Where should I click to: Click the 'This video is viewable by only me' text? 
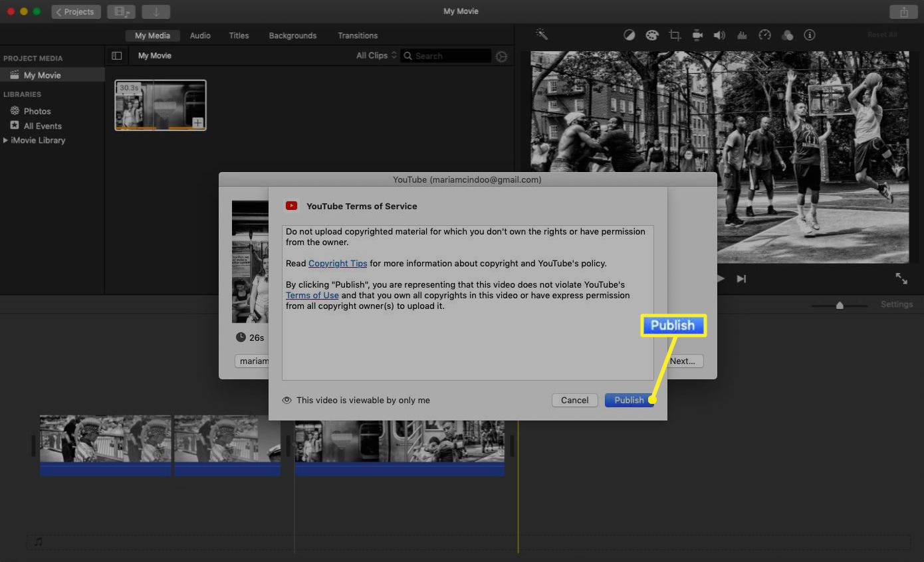click(x=363, y=401)
